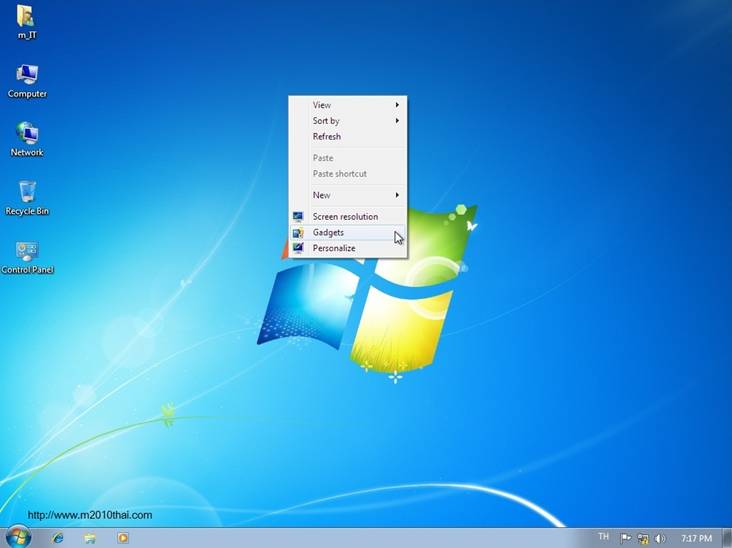Click the Screen resolution monitor icon
Image resolution: width=732 pixels, height=548 pixels.
tap(298, 217)
